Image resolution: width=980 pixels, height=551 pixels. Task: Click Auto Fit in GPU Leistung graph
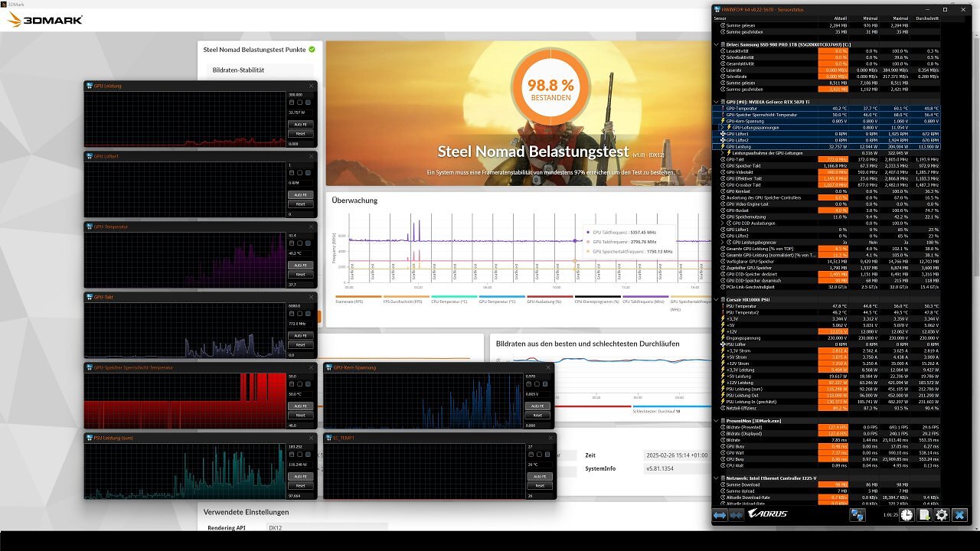[x=300, y=124]
